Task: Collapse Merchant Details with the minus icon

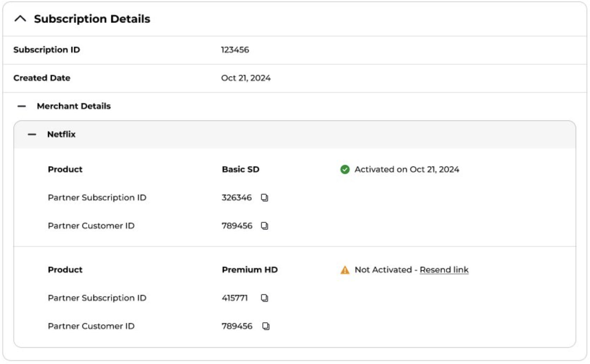Action: 22,106
